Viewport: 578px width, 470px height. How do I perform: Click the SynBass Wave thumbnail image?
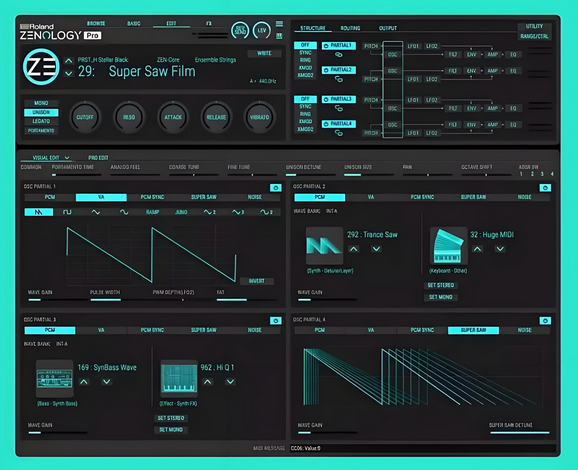(55, 378)
